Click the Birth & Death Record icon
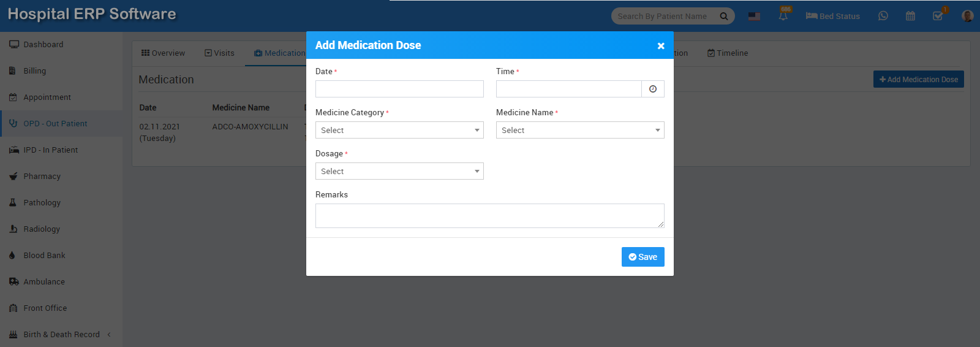The image size is (980, 347). 13,334
